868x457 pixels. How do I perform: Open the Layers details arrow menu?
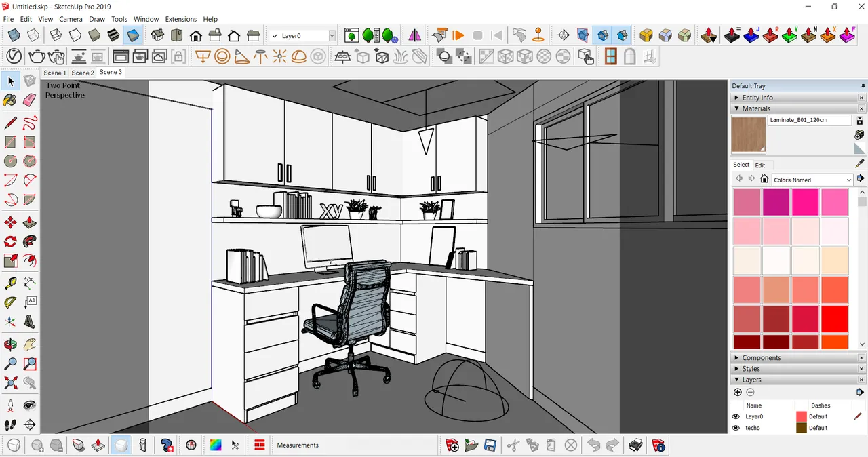click(x=860, y=392)
